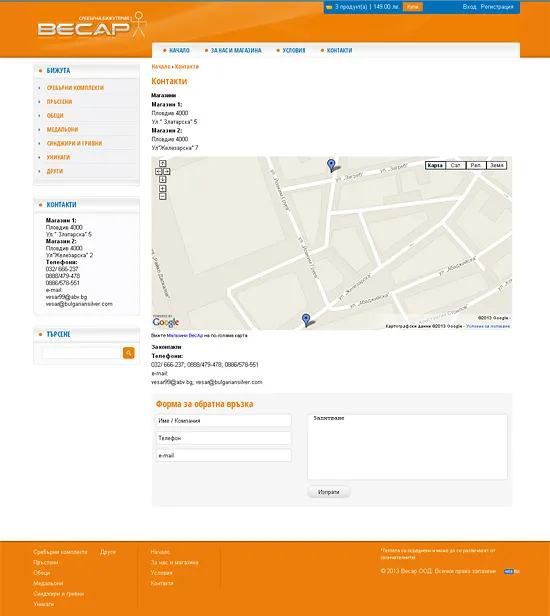
Task: Focus the e-mail field in the form
Action: [224, 456]
